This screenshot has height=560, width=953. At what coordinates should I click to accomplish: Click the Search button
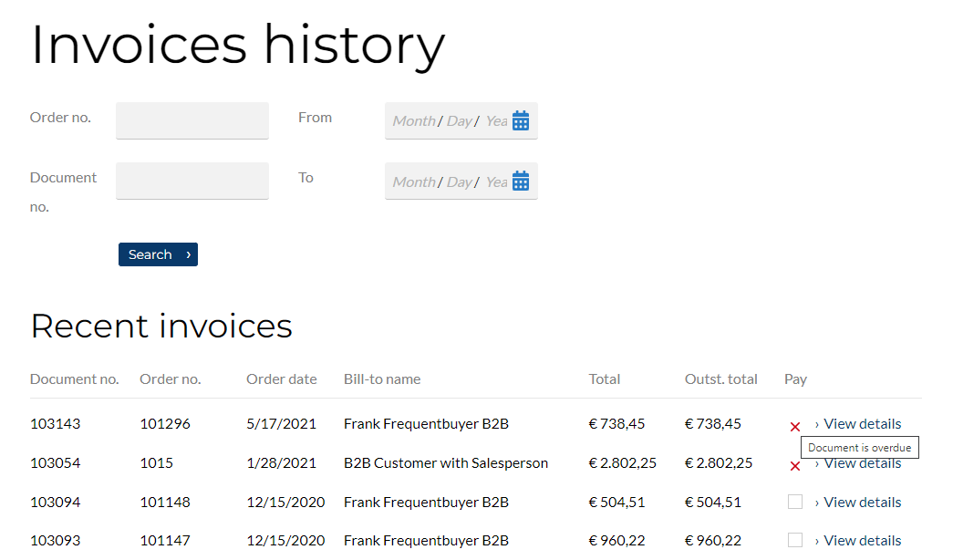(158, 254)
